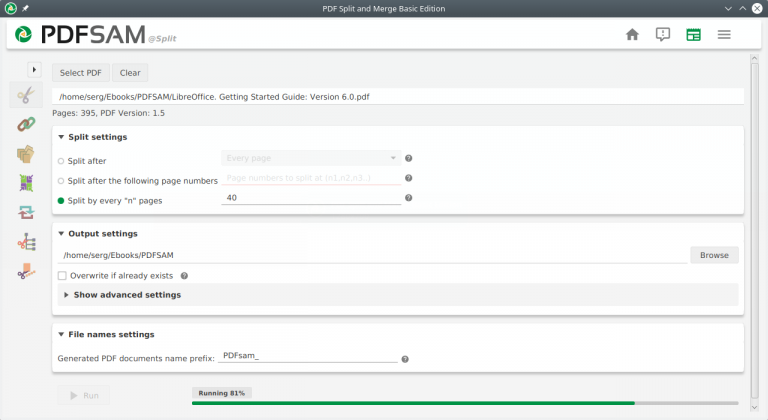Select the Split after radio button

point(61,161)
